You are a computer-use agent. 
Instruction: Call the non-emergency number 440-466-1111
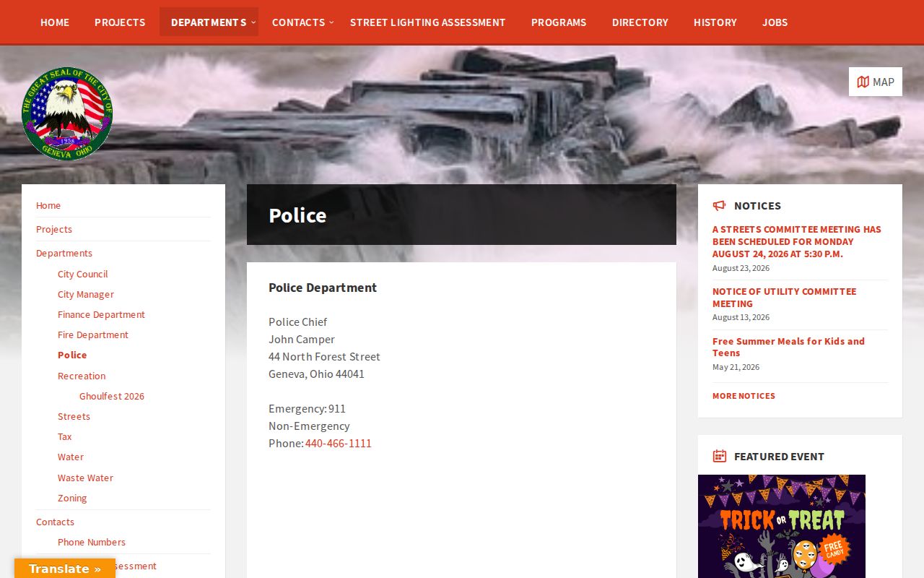338,443
